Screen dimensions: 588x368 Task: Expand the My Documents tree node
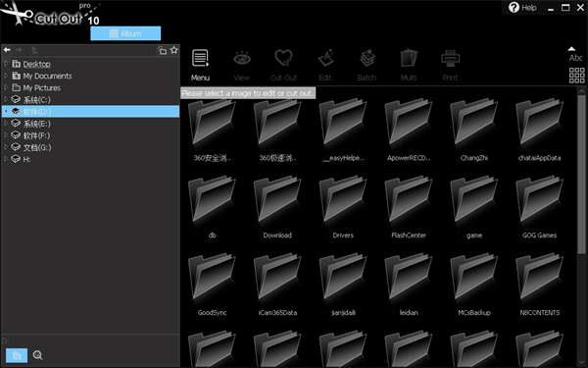coord(6,76)
